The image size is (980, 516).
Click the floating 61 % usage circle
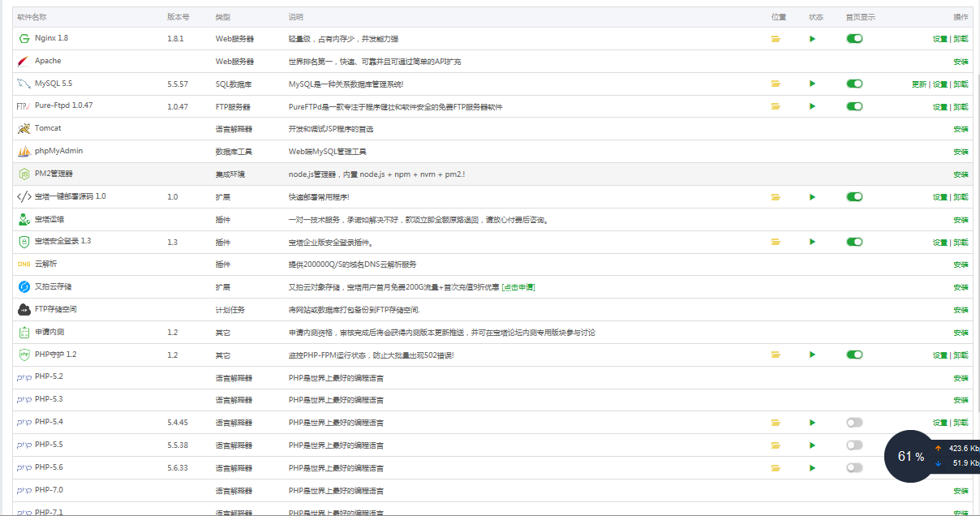click(x=911, y=456)
